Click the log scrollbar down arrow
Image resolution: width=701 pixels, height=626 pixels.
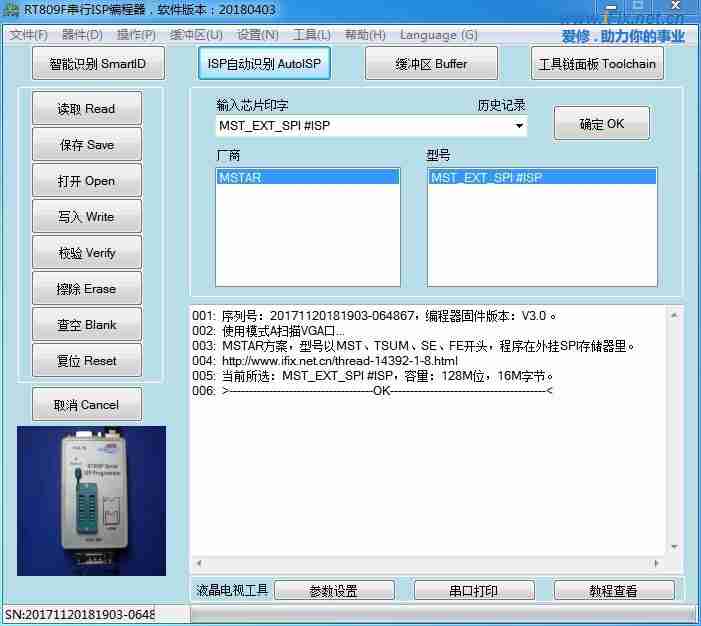click(x=674, y=547)
